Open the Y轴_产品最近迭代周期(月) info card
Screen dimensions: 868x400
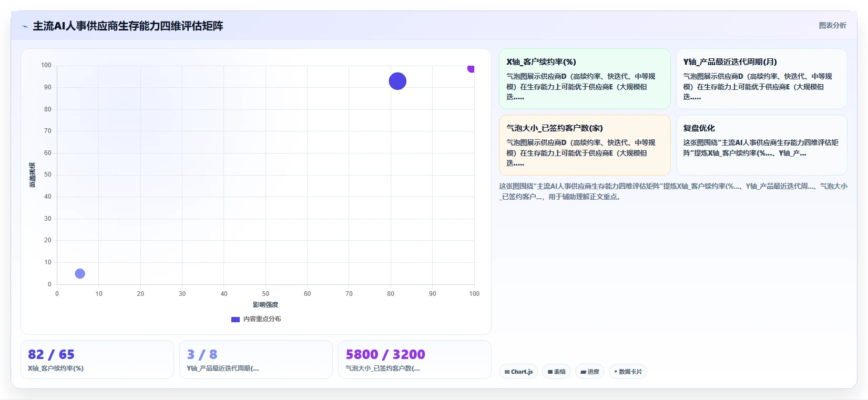pos(761,79)
